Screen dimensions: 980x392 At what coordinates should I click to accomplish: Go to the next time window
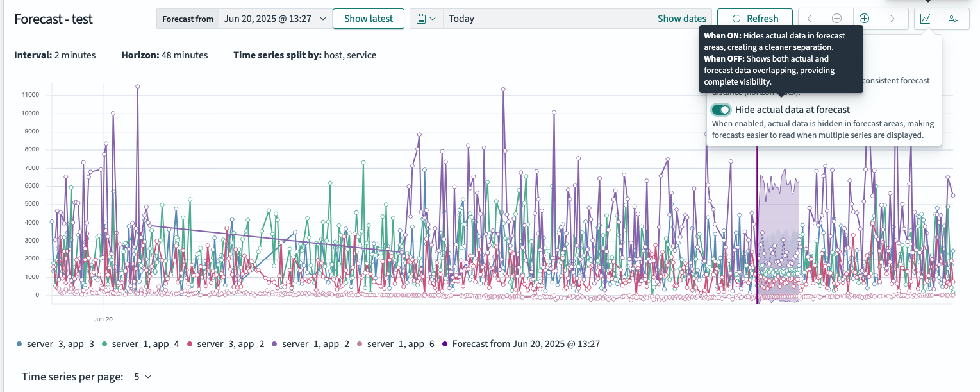[892, 19]
